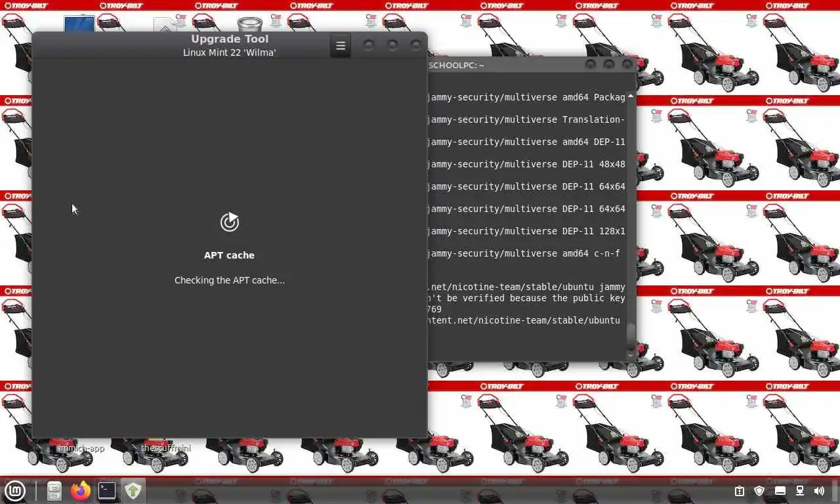840x504 pixels.
Task: Click terminal line "jammy-security/multiverse DEP-11 128x1"
Action: point(526,231)
